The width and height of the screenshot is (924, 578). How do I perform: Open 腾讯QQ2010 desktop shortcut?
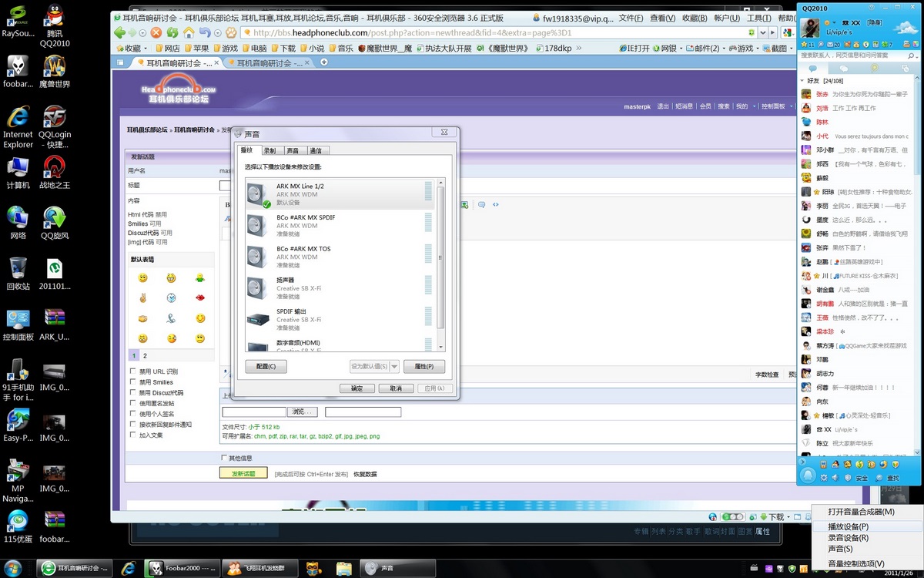pyautogui.click(x=54, y=25)
